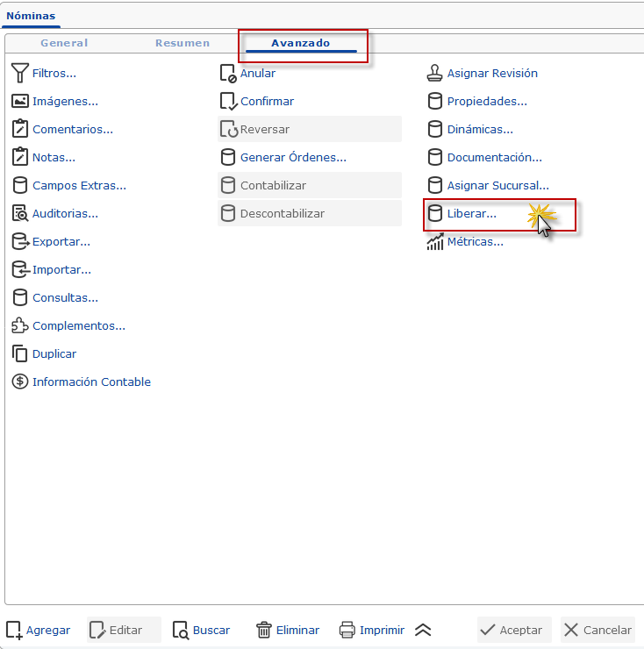Viewport: 644px width, 649px height.
Task: Click the Métricas chart icon
Action: 435,241
